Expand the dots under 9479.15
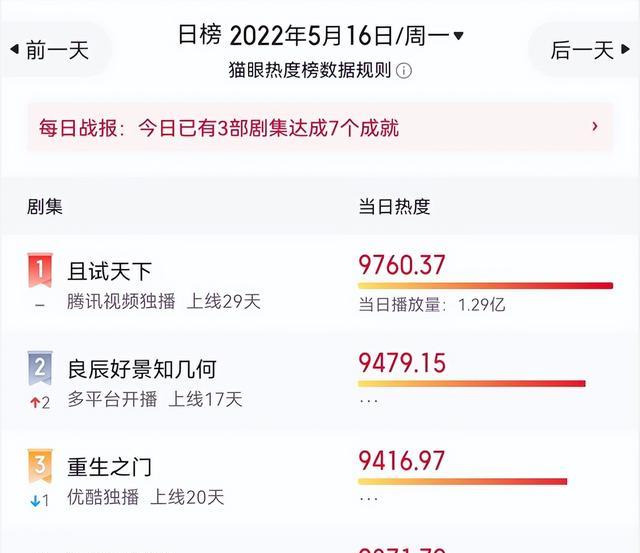640x553 pixels. (369, 402)
